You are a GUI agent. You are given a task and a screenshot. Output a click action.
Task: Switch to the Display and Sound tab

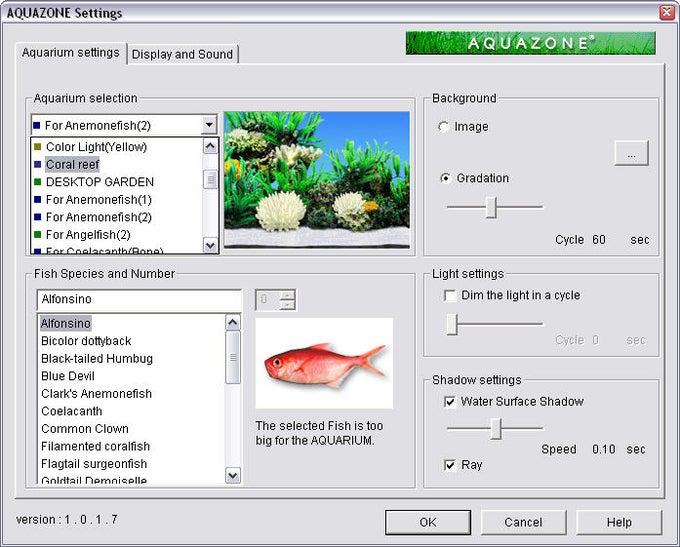[x=182, y=54]
